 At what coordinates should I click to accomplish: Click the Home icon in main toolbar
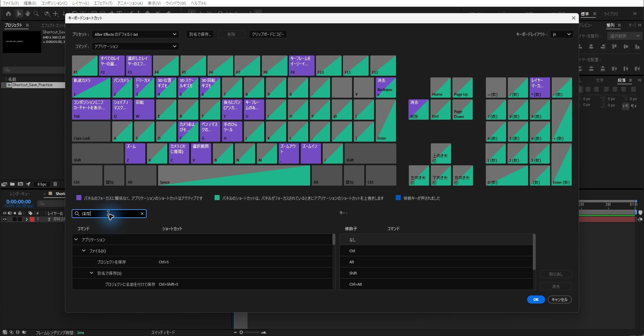tap(8, 14)
